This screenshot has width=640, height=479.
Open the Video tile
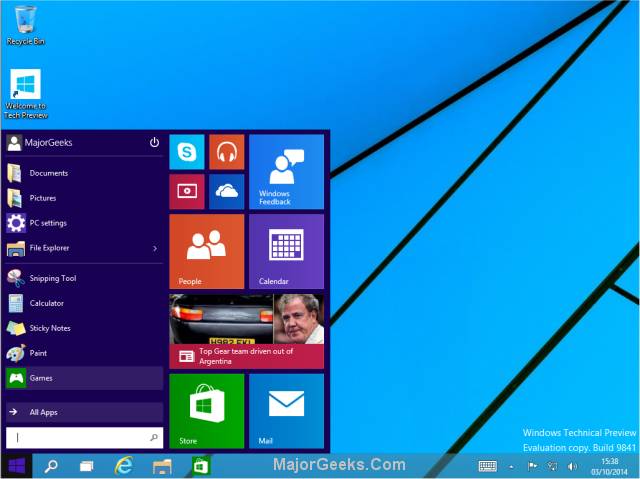click(187, 191)
